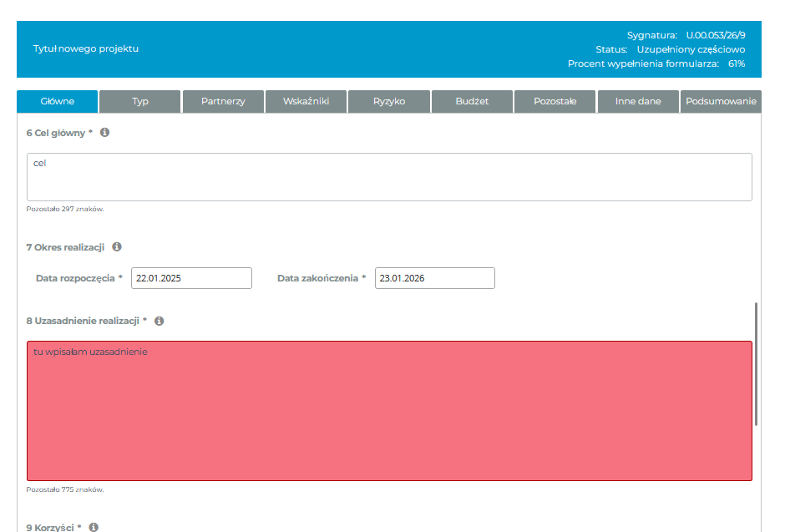Open info tooltip for Uzasadnienie realizacji
The width and height of the screenshot is (785, 532).
(x=159, y=320)
